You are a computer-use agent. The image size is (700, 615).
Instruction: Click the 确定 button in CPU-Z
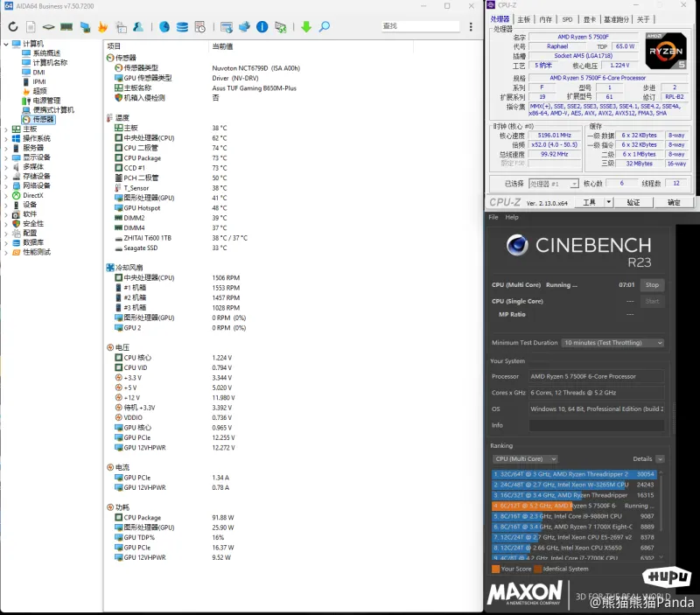tap(674, 203)
